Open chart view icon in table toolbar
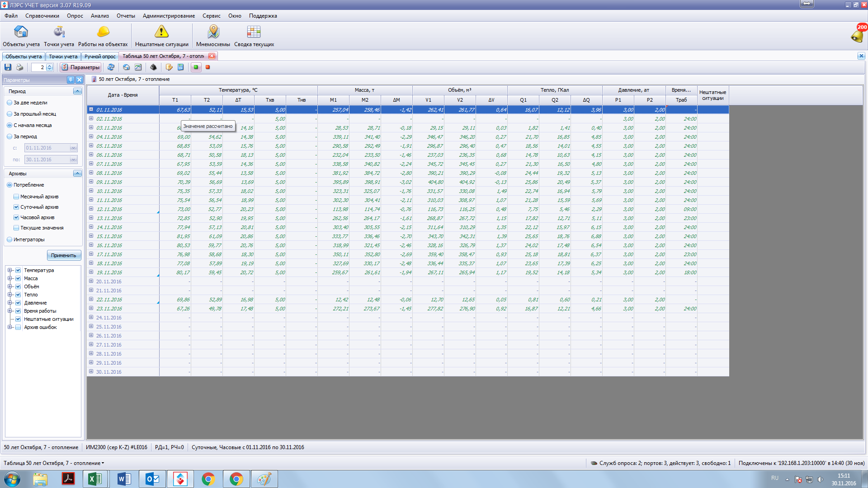 click(138, 67)
